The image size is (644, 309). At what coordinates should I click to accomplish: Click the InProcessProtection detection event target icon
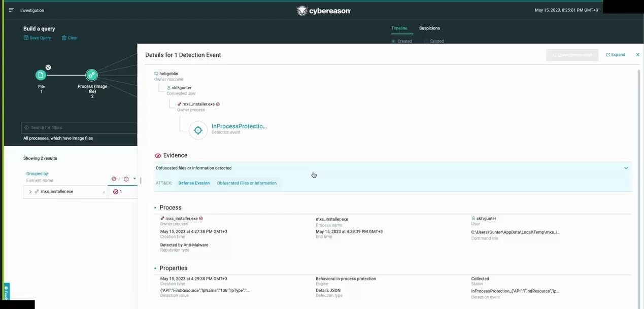198,130
